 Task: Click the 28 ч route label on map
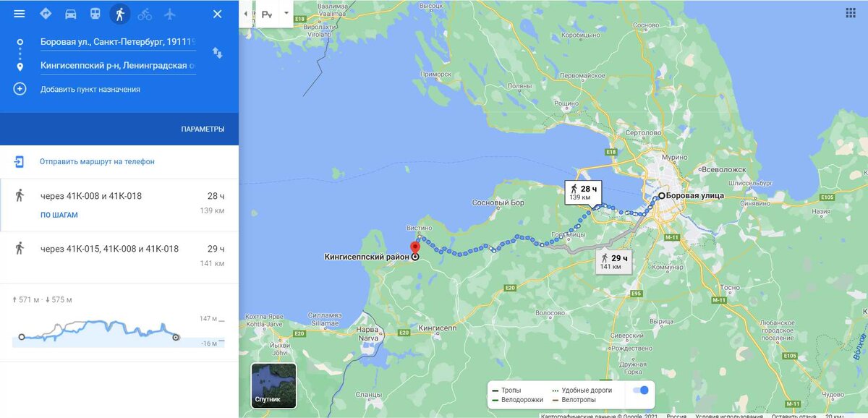click(583, 192)
